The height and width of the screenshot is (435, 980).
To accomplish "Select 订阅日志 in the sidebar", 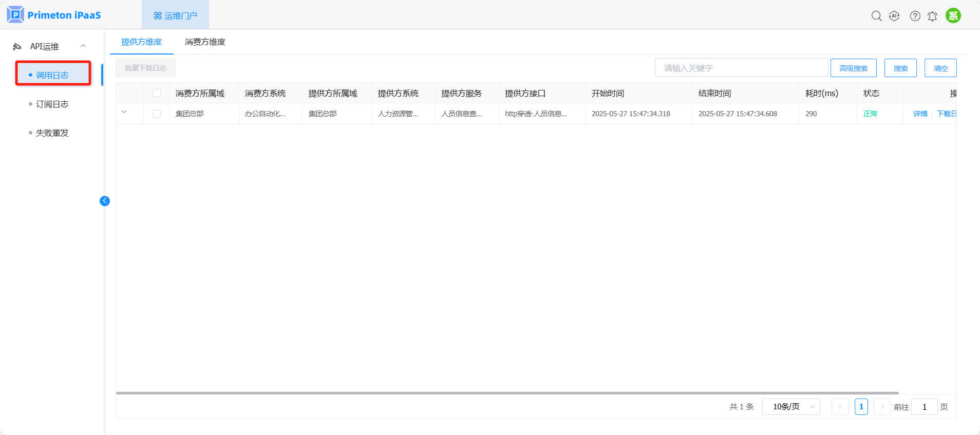I will point(52,104).
